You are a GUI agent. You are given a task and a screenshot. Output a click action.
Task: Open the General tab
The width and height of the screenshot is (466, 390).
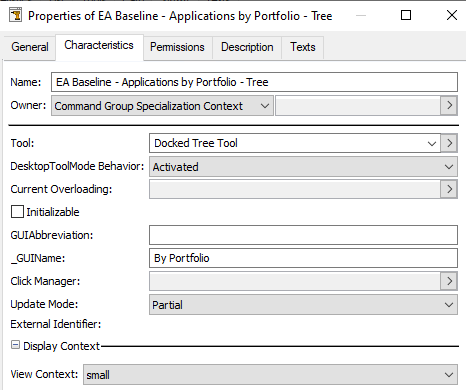30,47
